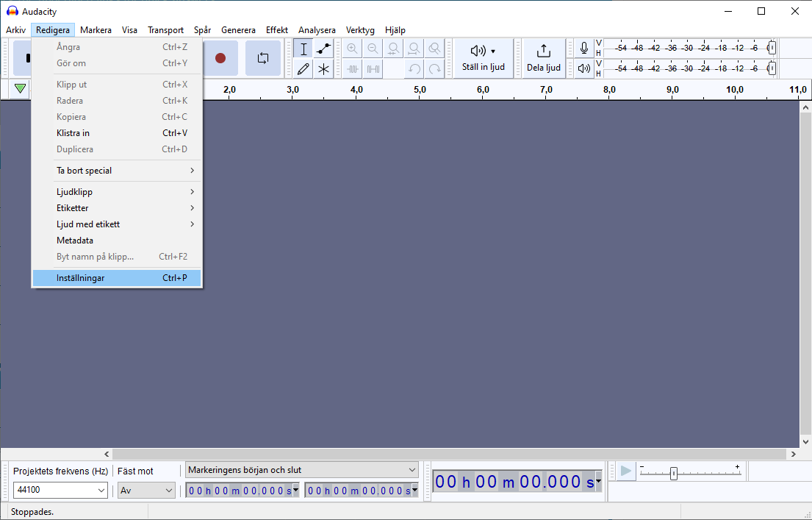Open the 'Fäst mot' dropdown
The height and width of the screenshot is (520, 812).
145,490
